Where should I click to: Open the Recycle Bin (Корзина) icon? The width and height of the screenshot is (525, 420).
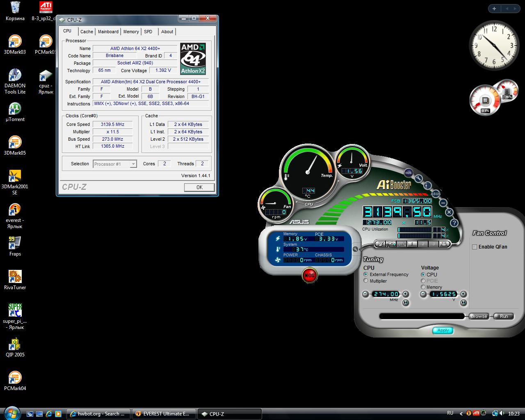[15, 11]
